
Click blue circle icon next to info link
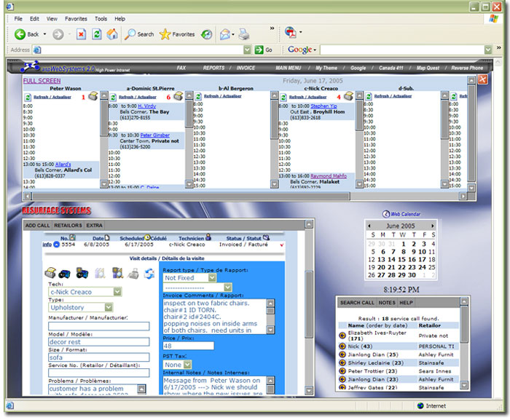click(x=57, y=245)
